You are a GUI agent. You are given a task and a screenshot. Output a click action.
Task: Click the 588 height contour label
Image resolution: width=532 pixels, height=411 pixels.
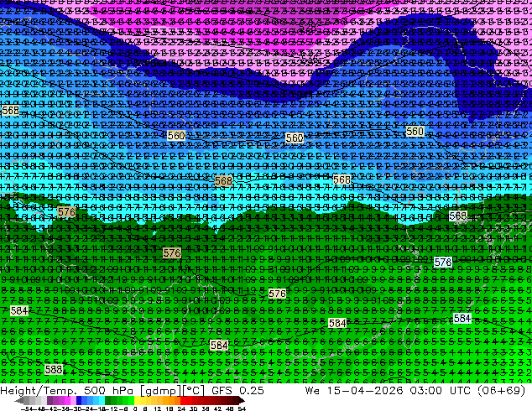click(54, 369)
